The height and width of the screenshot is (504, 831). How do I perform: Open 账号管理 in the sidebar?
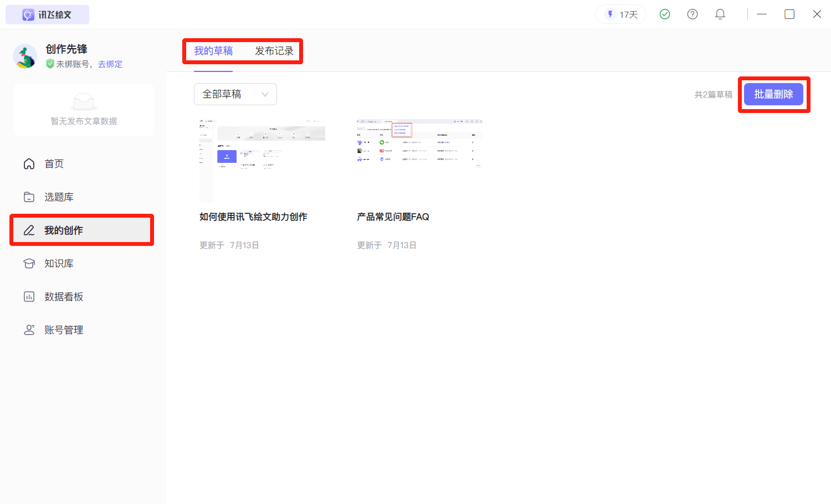(83, 330)
